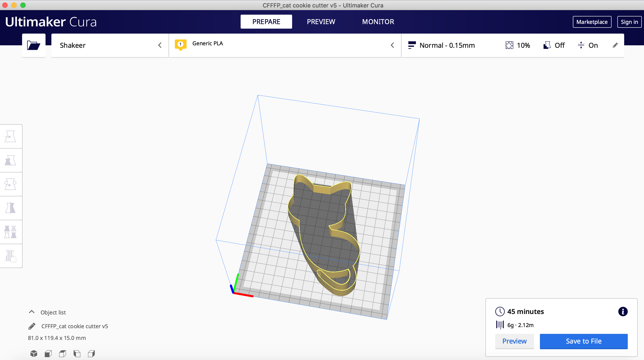Click the clock print time icon

point(500,312)
